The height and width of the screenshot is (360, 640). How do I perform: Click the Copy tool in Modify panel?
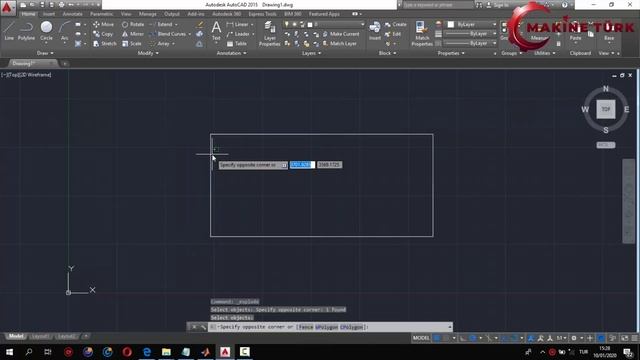103,34
